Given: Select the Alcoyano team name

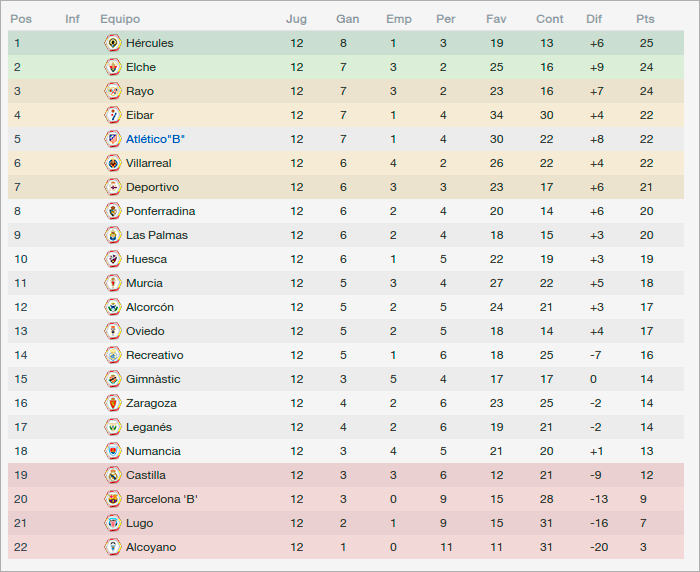Looking at the screenshot, I should coord(151,547).
